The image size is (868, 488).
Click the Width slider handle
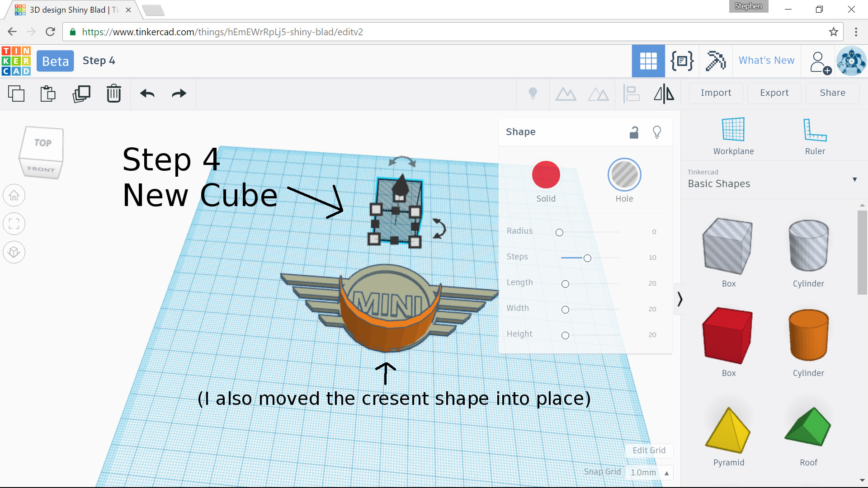[x=565, y=310]
